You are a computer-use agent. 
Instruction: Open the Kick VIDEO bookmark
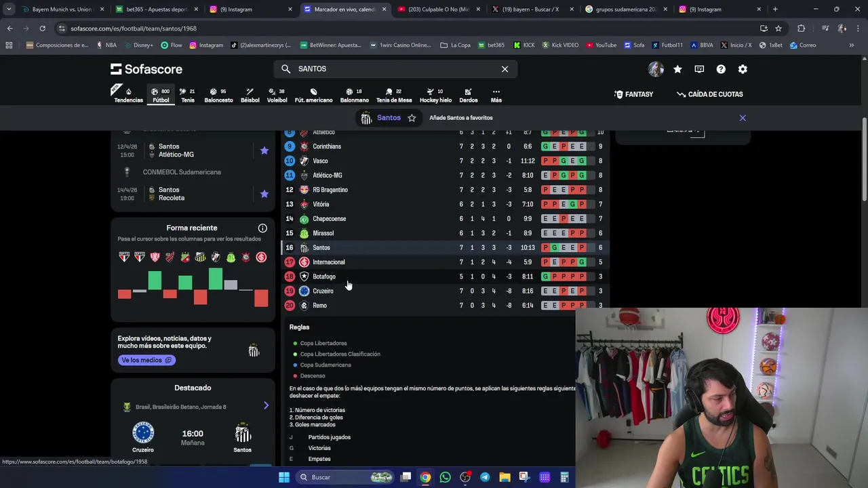[559, 45]
